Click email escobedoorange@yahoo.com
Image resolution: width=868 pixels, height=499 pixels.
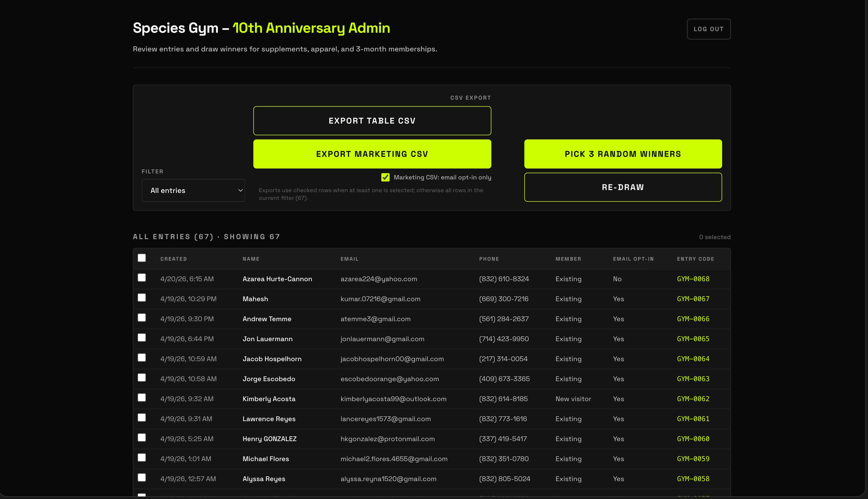(389, 379)
